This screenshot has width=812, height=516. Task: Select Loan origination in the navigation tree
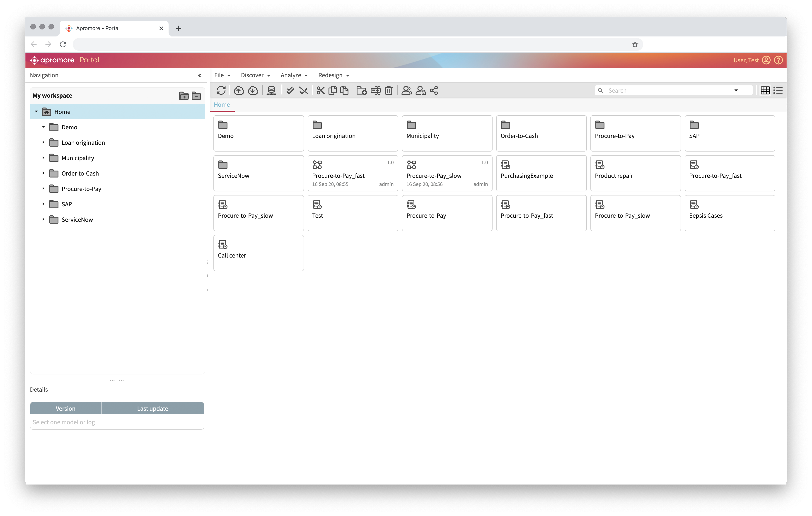pos(83,142)
